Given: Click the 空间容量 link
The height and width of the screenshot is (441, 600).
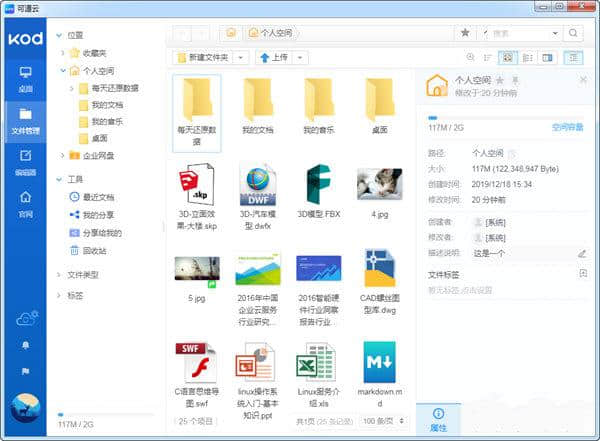Looking at the screenshot, I should pos(567,127).
